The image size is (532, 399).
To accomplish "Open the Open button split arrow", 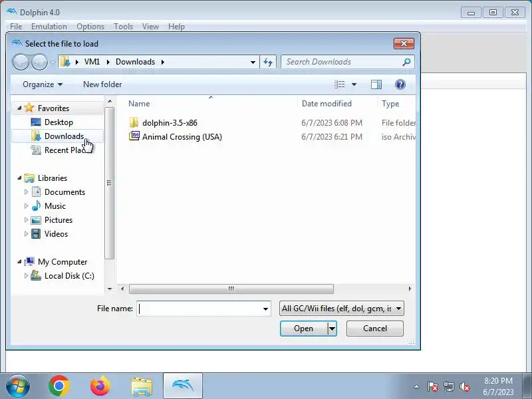I will coord(332,329).
